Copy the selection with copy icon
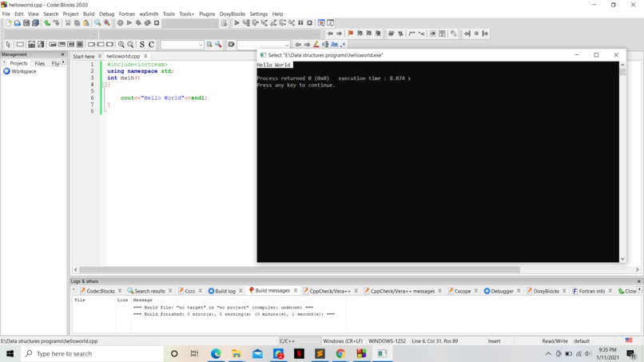 tap(77, 23)
